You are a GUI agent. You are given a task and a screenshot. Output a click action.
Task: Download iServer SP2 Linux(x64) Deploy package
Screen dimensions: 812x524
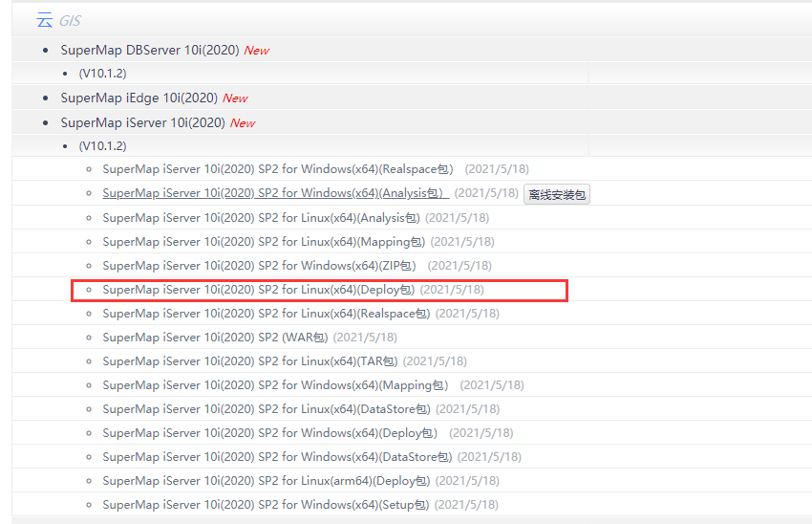point(259,290)
